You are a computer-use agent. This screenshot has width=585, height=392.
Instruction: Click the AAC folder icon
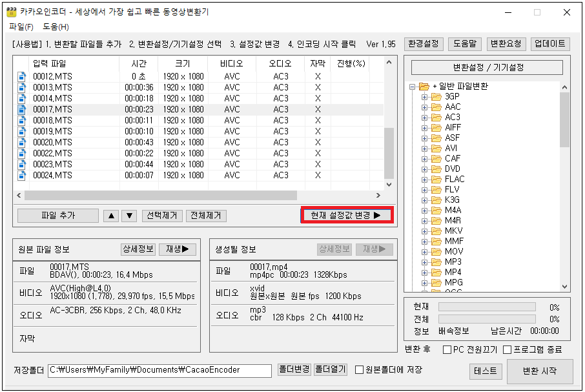click(x=436, y=107)
